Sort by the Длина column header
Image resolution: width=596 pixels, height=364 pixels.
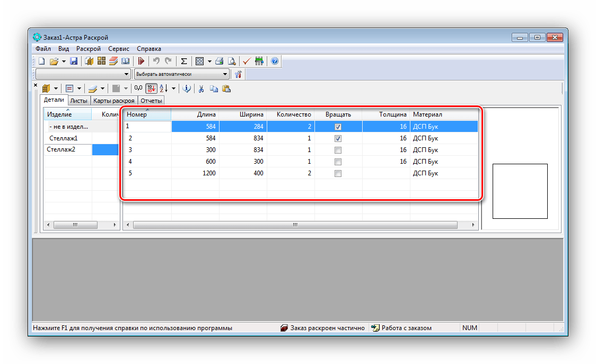[195, 114]
